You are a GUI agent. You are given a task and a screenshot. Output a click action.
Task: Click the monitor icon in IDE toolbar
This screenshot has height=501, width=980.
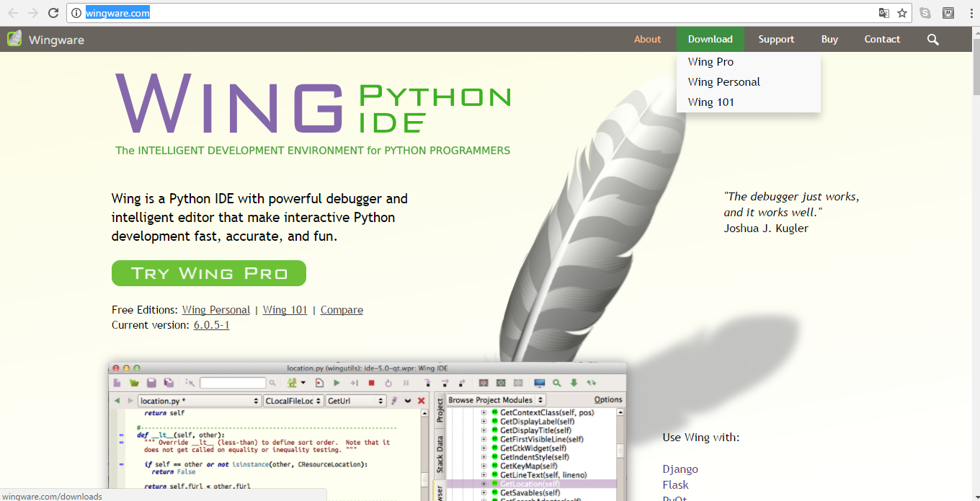(x=539, y=383)
